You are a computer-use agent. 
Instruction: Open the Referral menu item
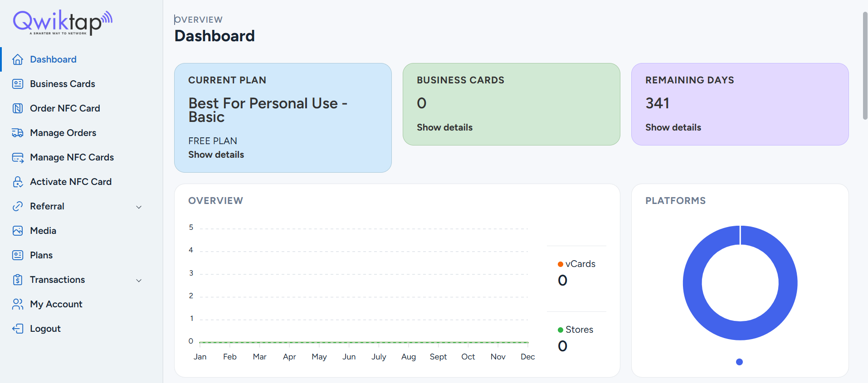pyautogui.click(x=47, y=206)
